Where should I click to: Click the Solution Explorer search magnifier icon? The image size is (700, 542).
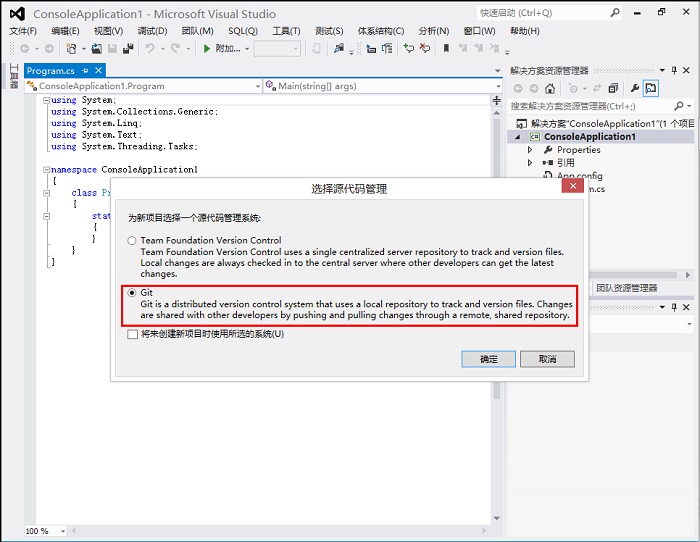679,106
